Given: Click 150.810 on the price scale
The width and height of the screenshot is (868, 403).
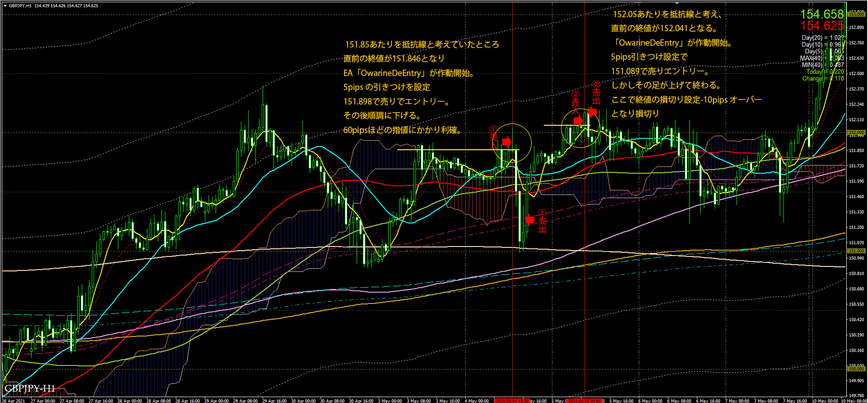Looking at the screenshot, I should point(857,274).
